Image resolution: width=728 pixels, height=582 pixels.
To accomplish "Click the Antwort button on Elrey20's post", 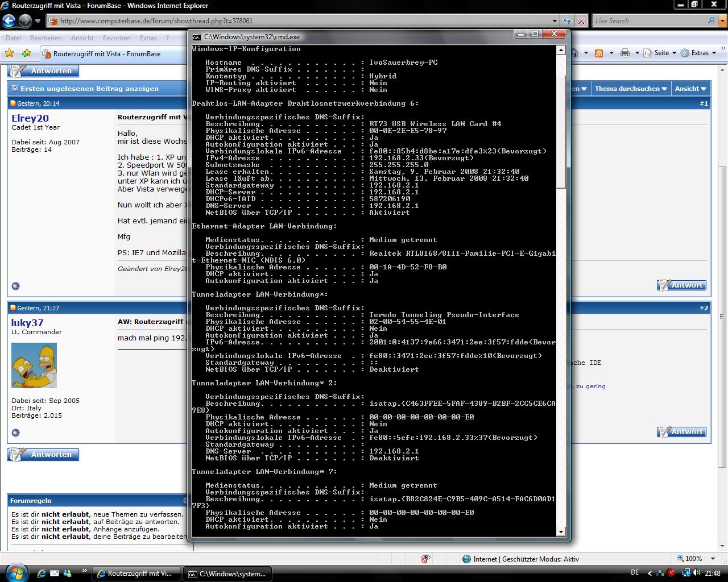I will (681, 285).
